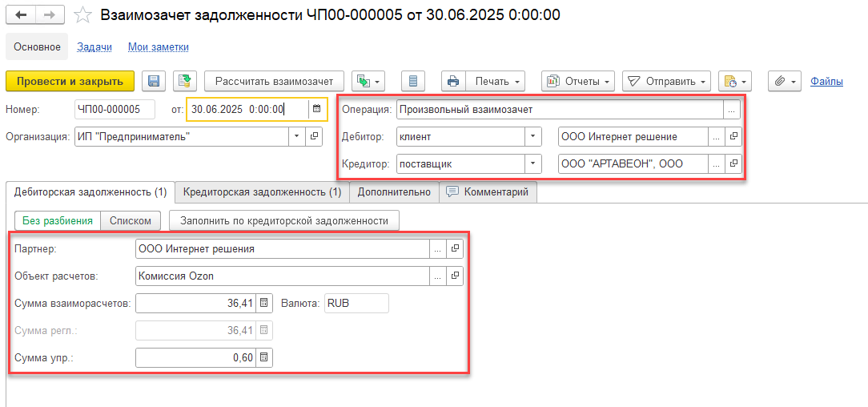
Task: Click the post document icon
Action: (x=185, y=81)
